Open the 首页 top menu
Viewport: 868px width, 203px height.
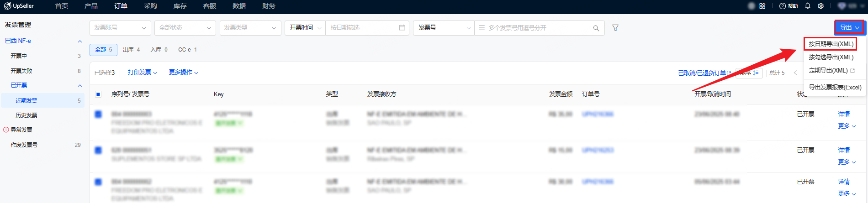pyautogui.click(x=62, y=6)
